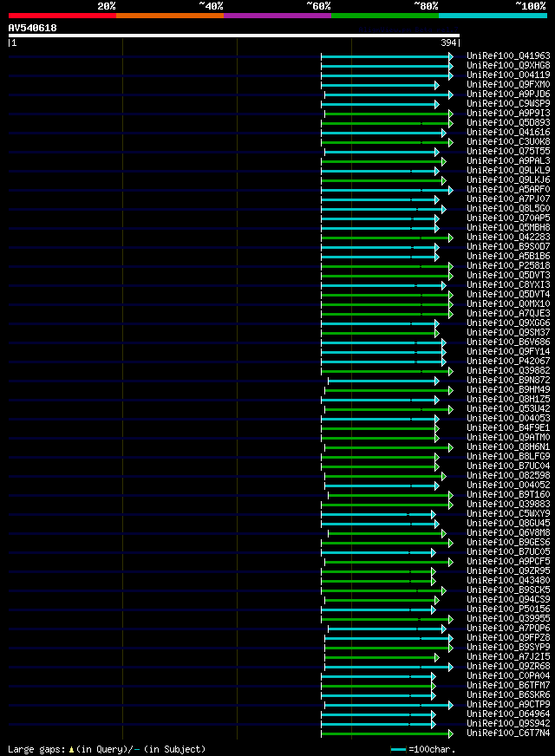Image resolution: width=555 pixels, height=756 pixels.
Task: Click label UniRef100_Q5MBH8
Action: pos(508,227)
